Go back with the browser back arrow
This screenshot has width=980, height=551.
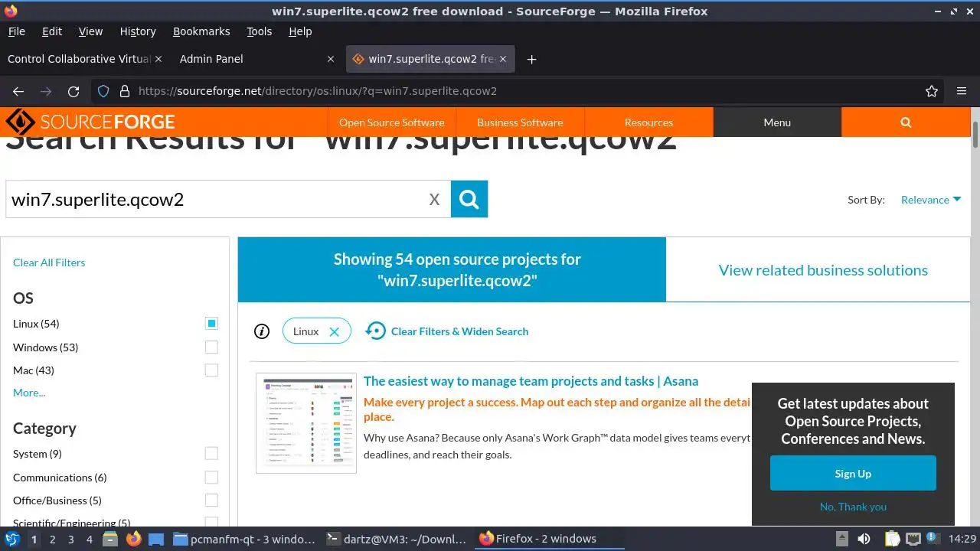coord(18,91)
